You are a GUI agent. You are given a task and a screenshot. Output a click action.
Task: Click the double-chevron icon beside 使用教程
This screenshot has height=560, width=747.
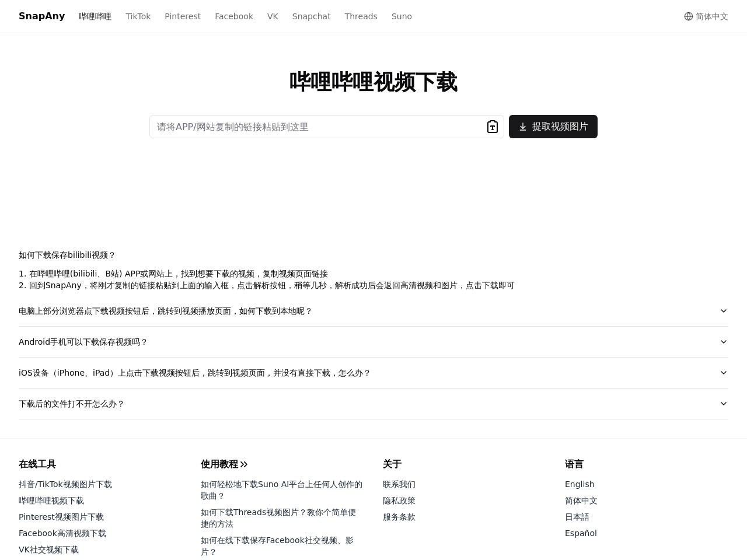pos(244,464)
